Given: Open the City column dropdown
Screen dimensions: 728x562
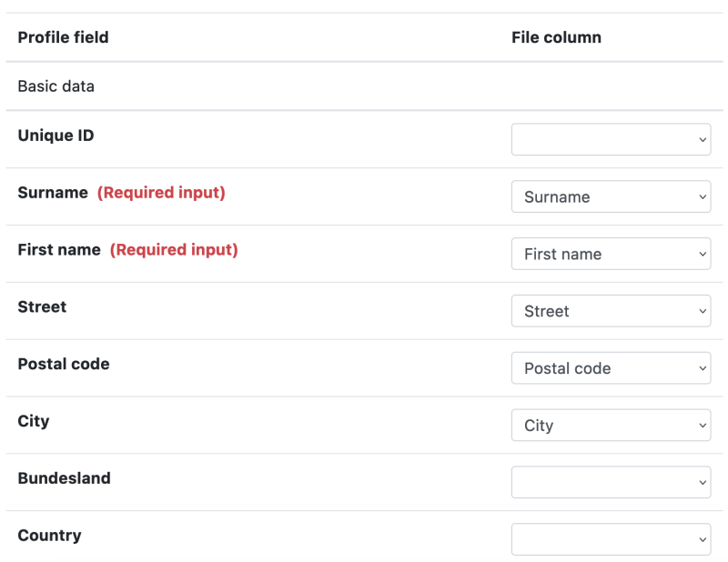Looking at the screenshot, I should tap(610, 425).
